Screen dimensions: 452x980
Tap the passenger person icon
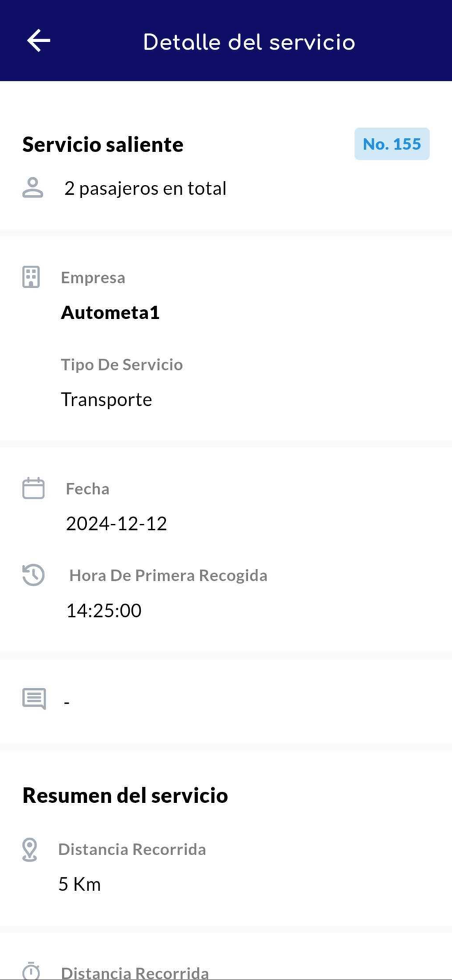click(x=32, y=187)
